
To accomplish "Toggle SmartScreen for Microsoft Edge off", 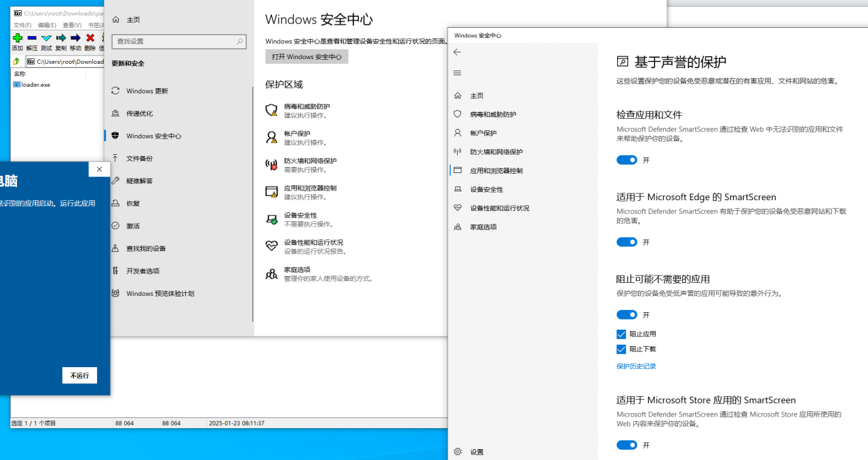I will pyautogui.click(x=627, y=242).
